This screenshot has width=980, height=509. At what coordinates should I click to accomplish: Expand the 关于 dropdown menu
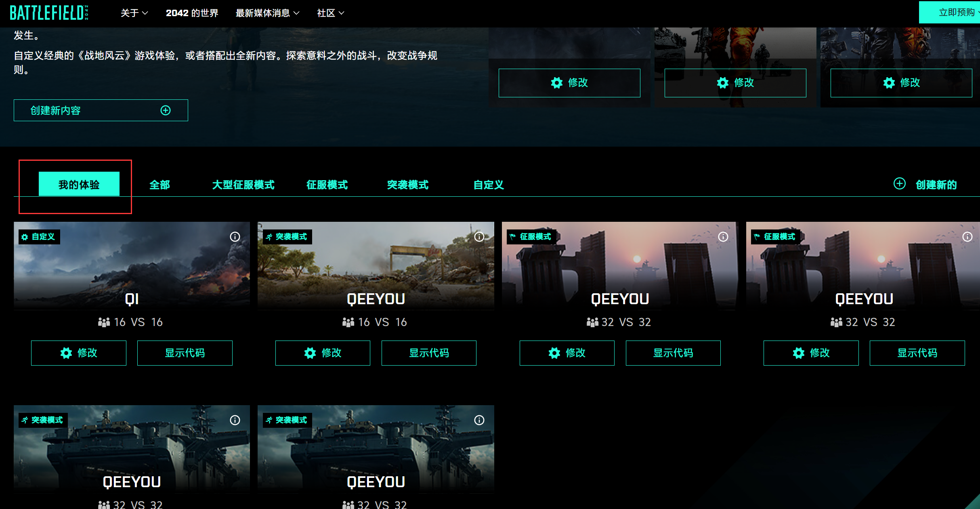tap(134, 13)
